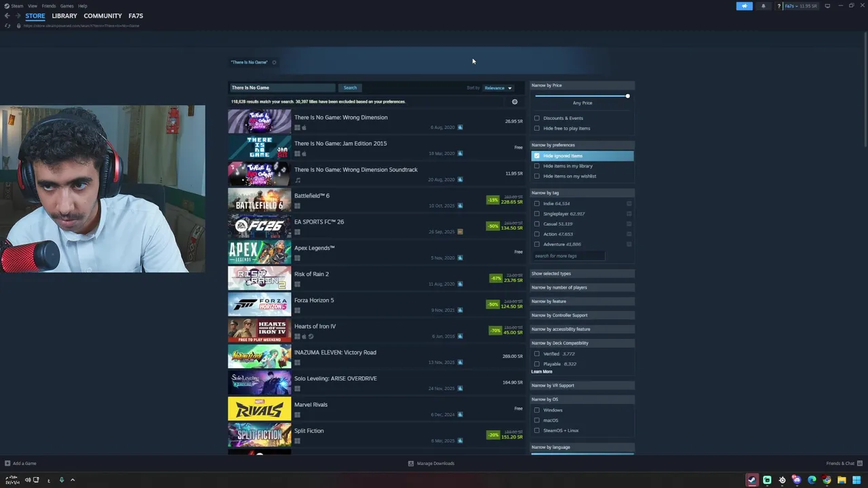Open Discord from the taskbar

pyautogui.click(x=797, y=480)
